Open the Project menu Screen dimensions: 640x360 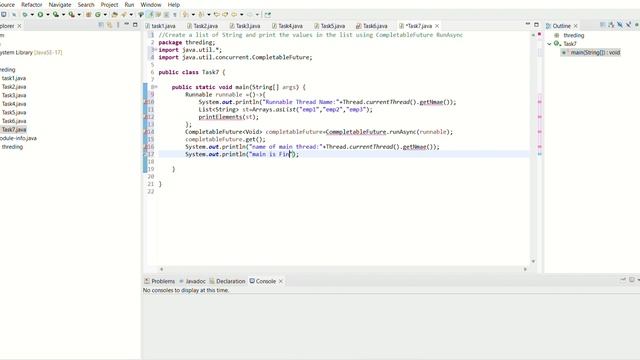coord(109,4)
